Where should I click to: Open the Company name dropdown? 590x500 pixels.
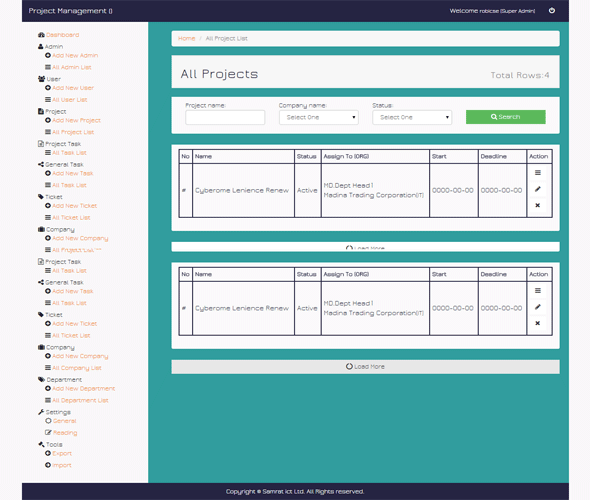tap(319, 117)
